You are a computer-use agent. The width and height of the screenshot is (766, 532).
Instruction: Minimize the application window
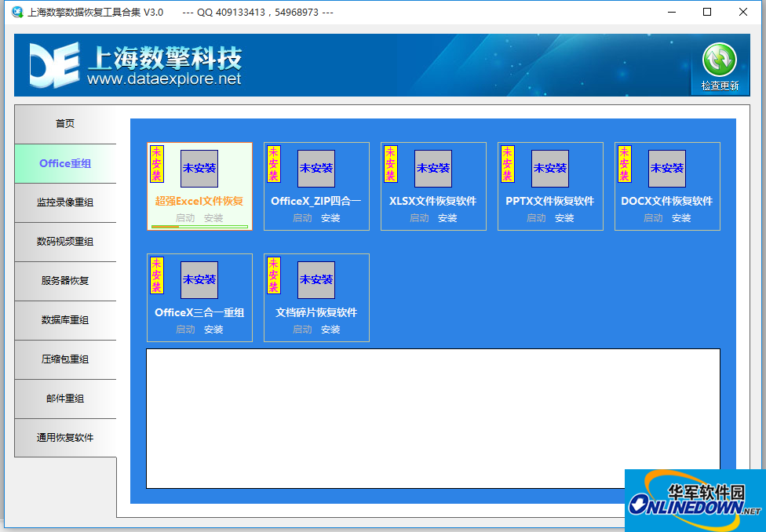(x=672, y=13)
